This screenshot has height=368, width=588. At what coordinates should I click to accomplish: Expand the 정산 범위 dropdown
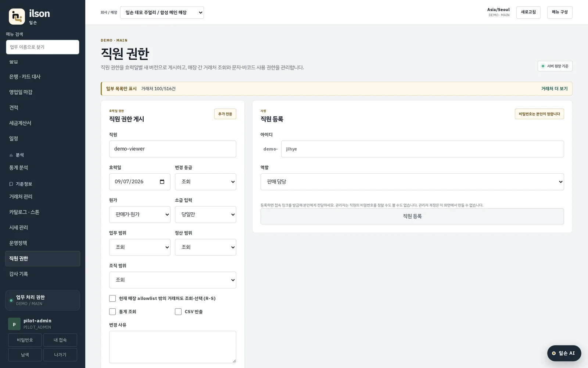pyautogui.click(x=205, y=247)
